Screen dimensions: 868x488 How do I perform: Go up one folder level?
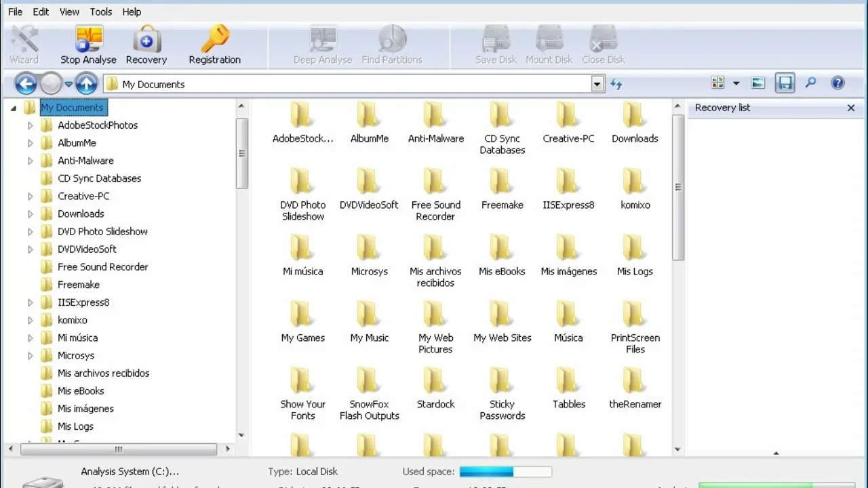pos(86,84)
